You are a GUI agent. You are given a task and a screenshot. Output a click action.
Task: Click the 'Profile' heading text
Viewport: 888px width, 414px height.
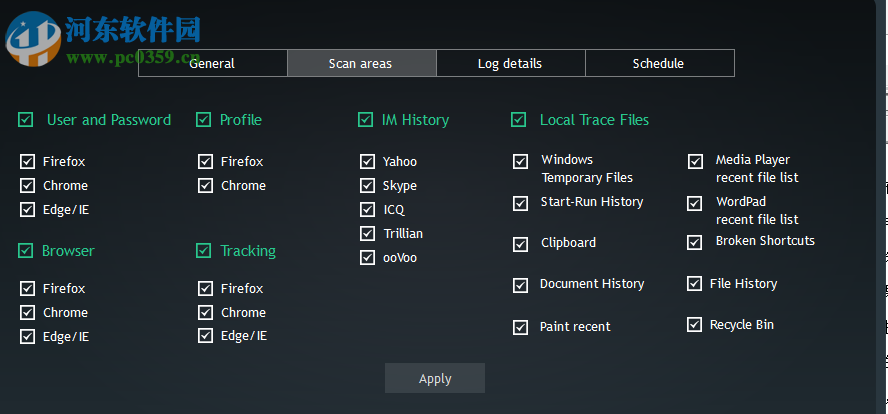(x=241, y=120)
